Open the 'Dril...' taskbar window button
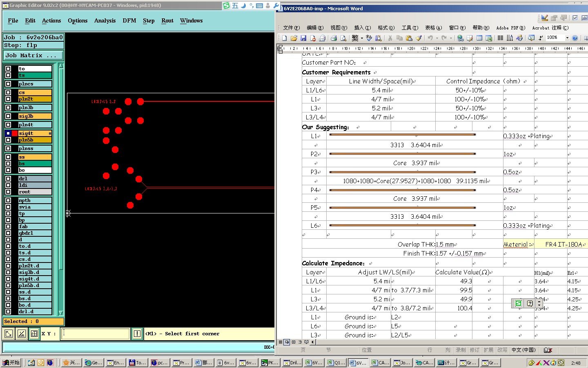The height and width of the screenshot is (368, 588). [x=292, y=363]
